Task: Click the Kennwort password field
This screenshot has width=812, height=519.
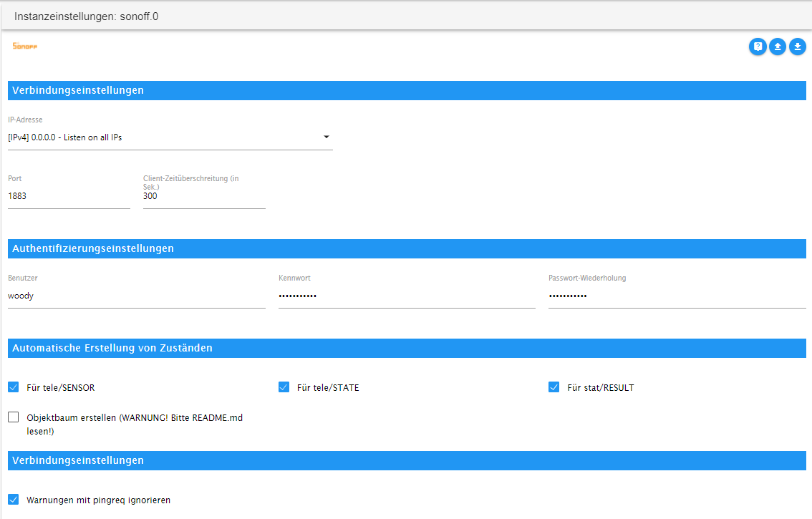Action: [x=407, y=296]
